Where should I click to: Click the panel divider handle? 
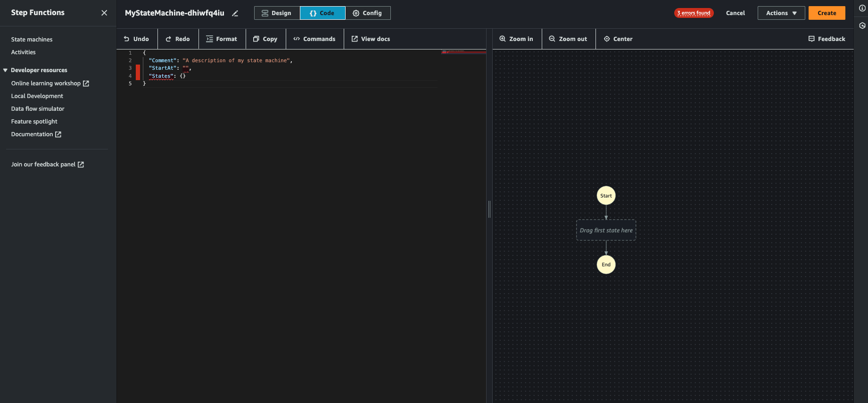[x=489, y=209]
